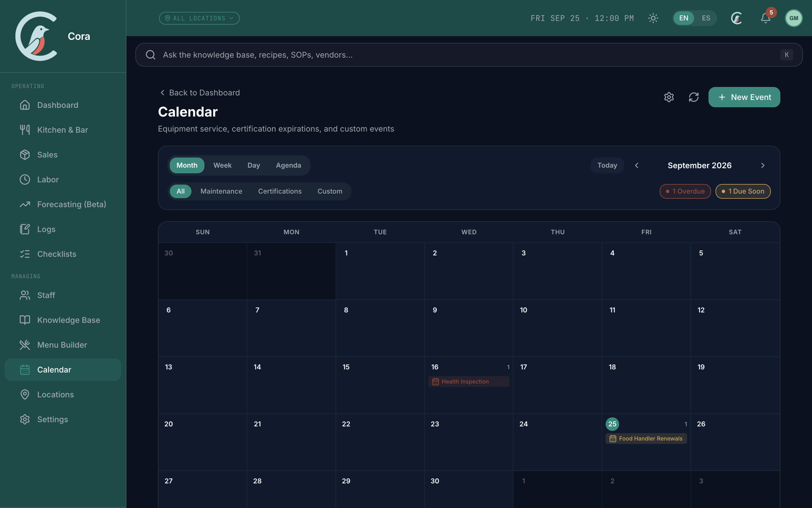Open Menu Builder page
This screenshot has height=508, width=812.
tap(63, 345)
